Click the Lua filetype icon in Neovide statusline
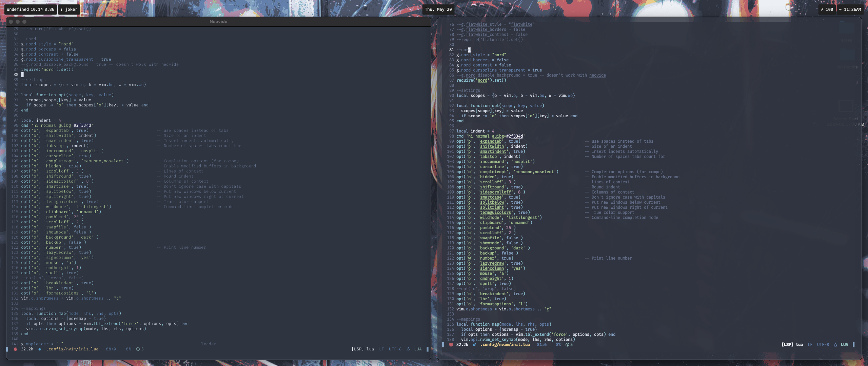The height and width of the screenshot is (366, 868). click(408, 349)
